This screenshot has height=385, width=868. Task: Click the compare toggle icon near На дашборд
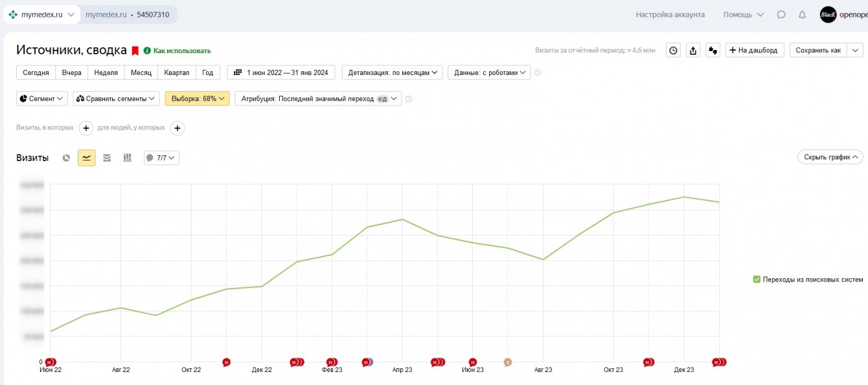point(713,50)
